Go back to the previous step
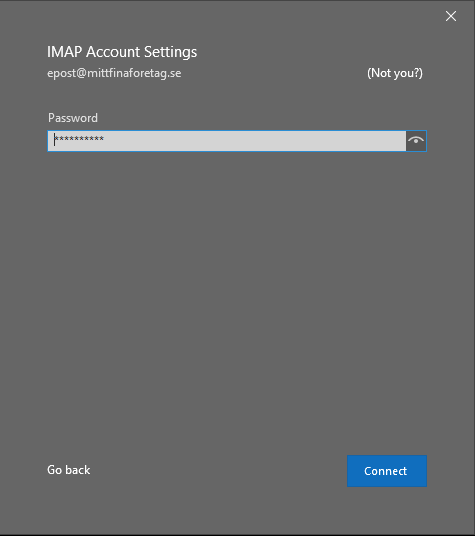Image resolution: width=475 pixels, height=536 pixels. point(69,470)
